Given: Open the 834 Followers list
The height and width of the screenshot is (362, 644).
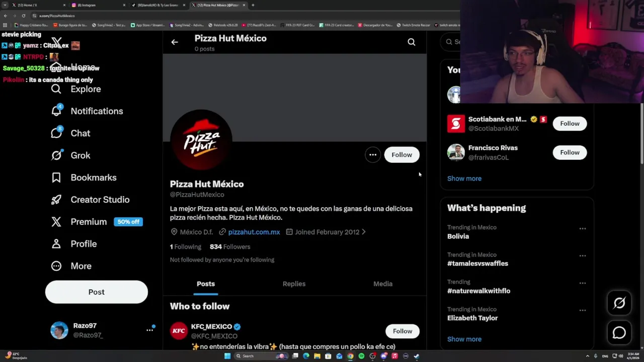Looking at the screenshot, I should (230, 247).
